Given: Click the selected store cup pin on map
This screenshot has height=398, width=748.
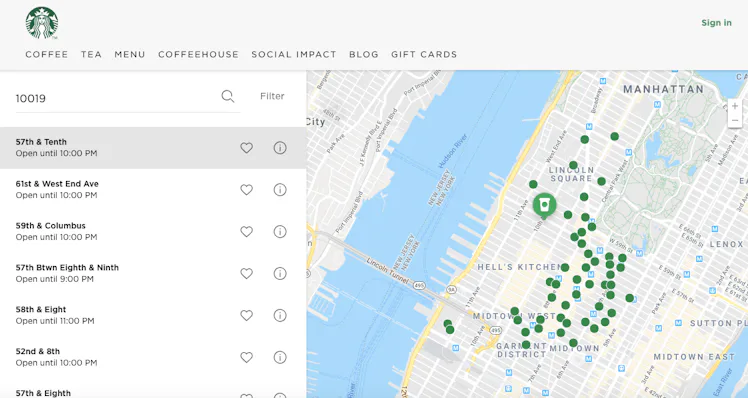Looking at the screenshot, I should [544, 205].
